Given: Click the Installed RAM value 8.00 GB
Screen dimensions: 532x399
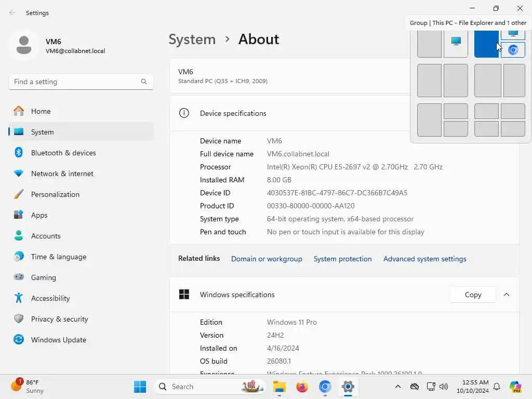Looking at the screenshot, I should (279, 180).
